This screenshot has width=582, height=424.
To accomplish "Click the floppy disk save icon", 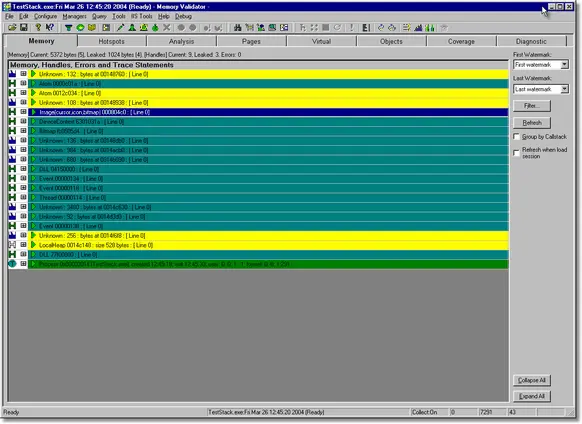I will (24, 27).
